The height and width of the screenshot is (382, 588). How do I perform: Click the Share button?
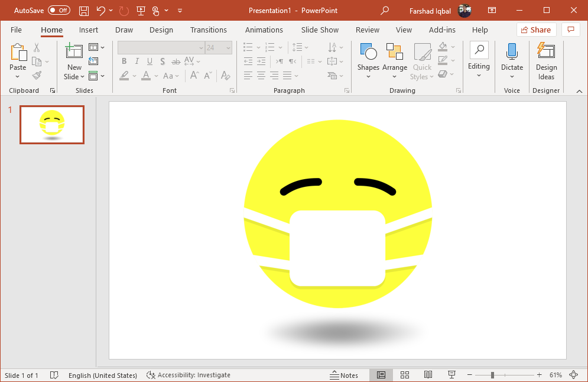tap(536, 30)
